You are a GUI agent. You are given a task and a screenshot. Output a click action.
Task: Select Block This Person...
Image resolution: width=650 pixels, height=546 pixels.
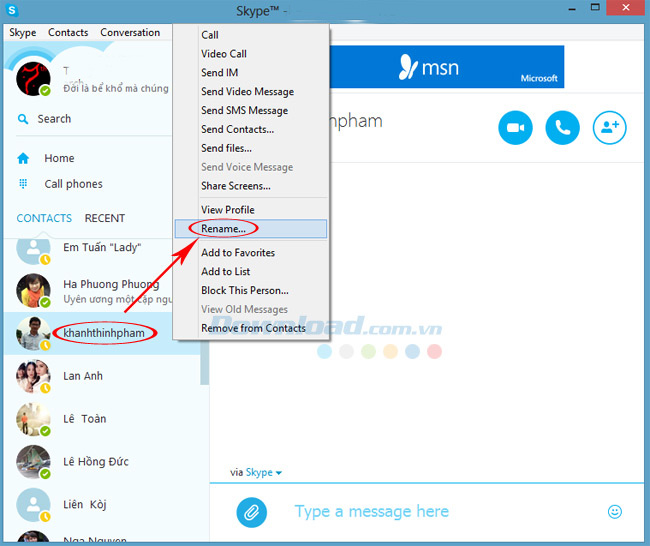(x=251, y=290)
